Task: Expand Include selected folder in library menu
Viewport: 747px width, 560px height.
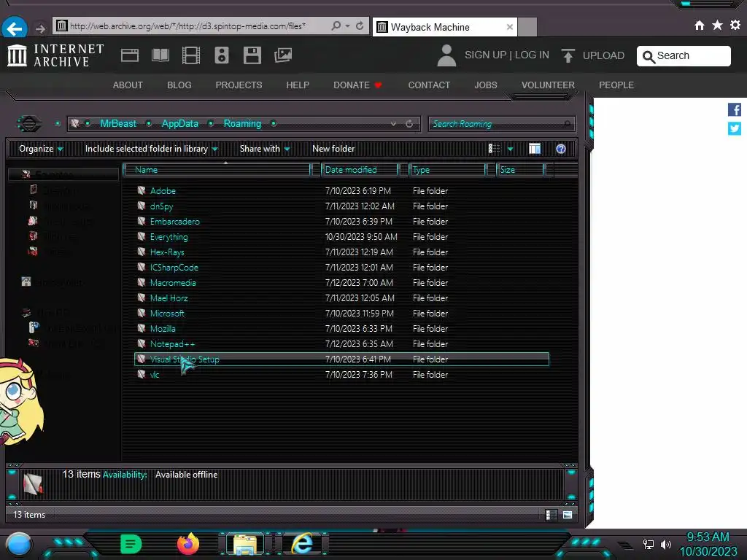Action: click(x=151, y=149)
